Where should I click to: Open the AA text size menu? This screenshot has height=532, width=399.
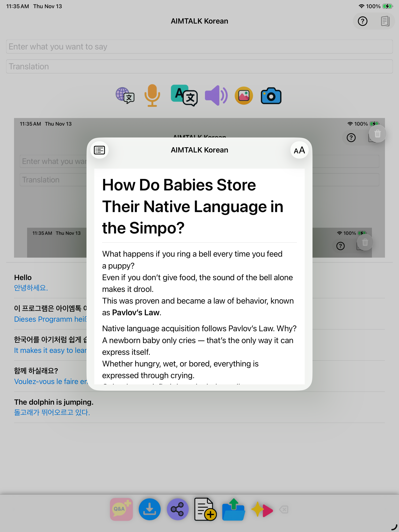(x=299, y=150)
